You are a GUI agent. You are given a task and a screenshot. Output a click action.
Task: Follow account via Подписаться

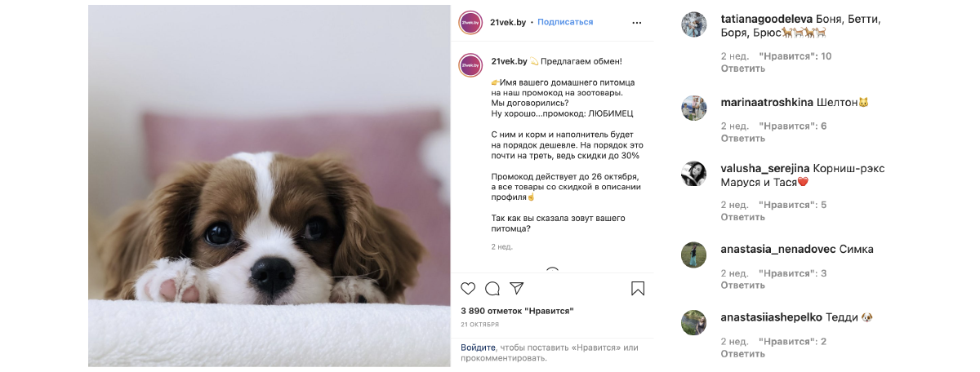(x=565, y=22)
